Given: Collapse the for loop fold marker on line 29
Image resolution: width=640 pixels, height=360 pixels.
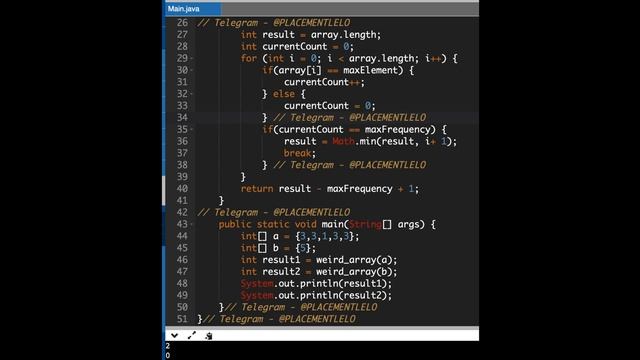Looking at the screenshot, I should click(x=192, y=59).
